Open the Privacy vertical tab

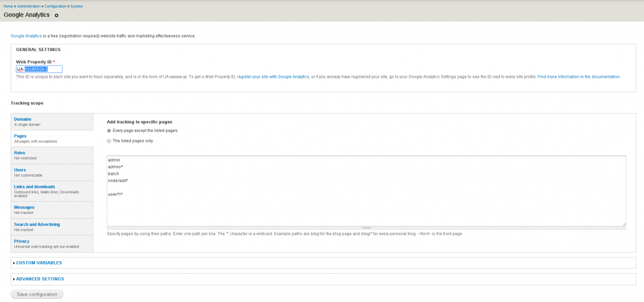point(52,244)
